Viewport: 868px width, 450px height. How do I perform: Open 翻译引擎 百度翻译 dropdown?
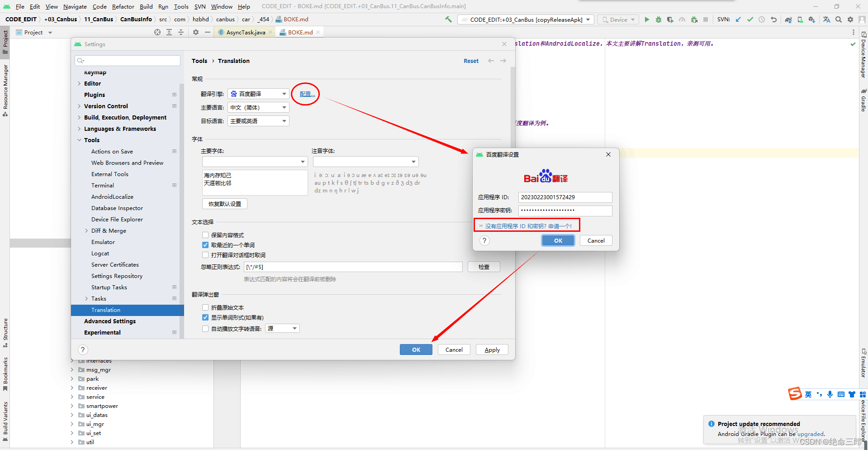(258, 94)
